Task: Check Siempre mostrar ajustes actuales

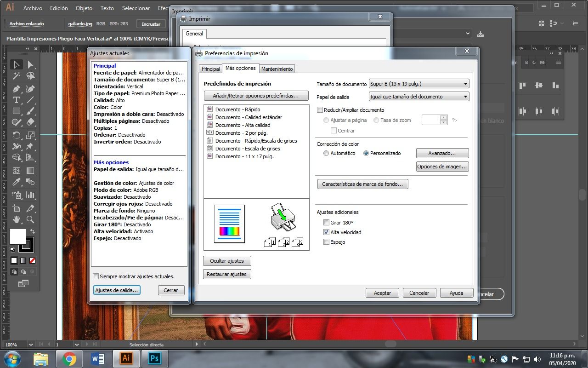Action: (96, 276)
